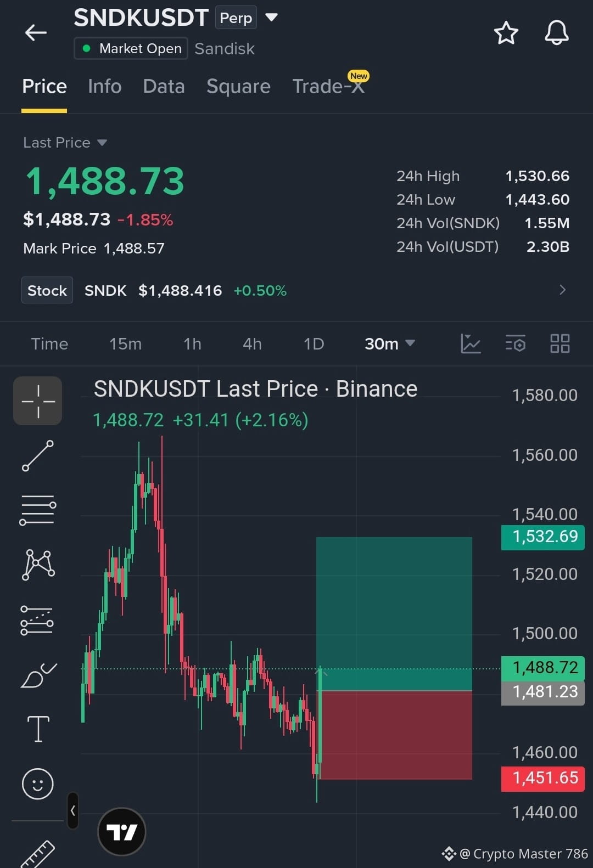The width and height of the screenshot is (593, 868).
Task: Select the Time chart interval
Action: (49, 344)
